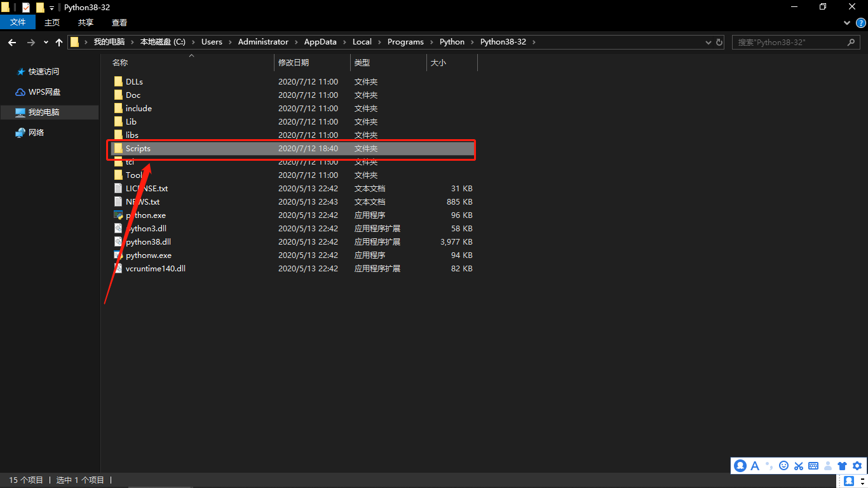The height and width of the screenshot is (488, 868).
Task: Click the input method logo on the IME bar
Action: (740, 466)
